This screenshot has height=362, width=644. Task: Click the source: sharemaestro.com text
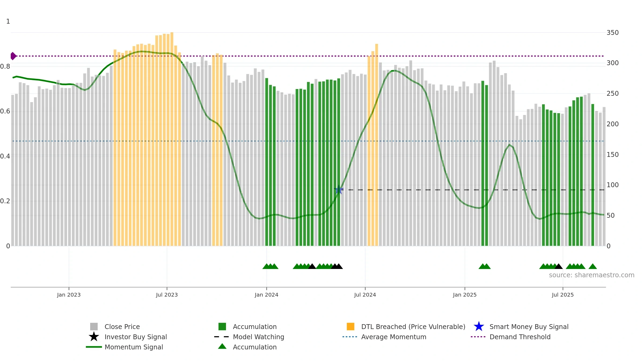(592, 275)
